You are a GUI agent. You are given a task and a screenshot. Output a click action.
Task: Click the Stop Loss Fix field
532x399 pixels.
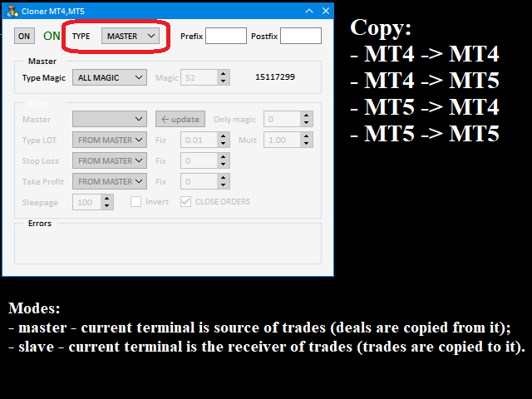199,160
